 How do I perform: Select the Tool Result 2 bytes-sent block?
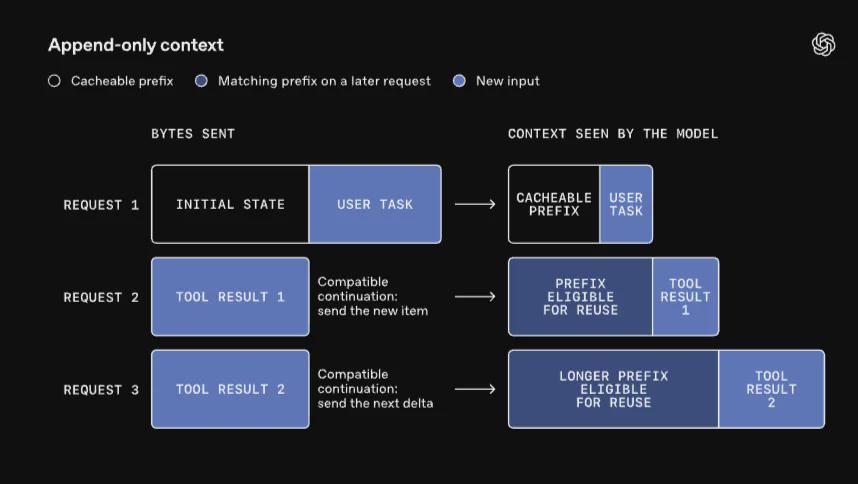coord(230,389)
